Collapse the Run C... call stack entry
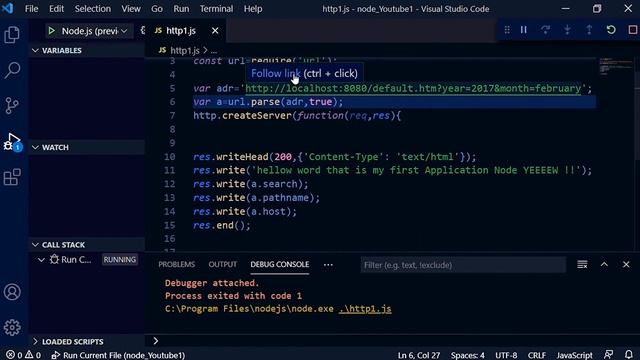640x360 pixels. [x=41, y=260]
